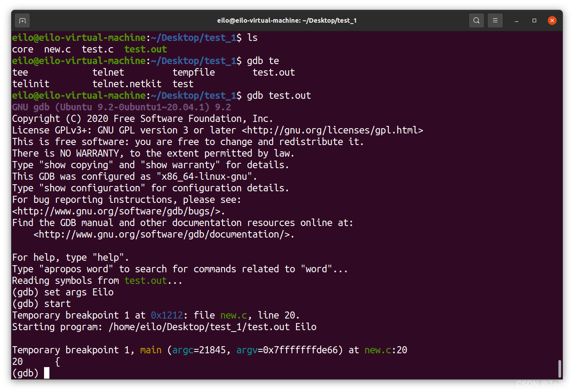Click the 'For bug reporting instructions' line

(x=126, y=200)
